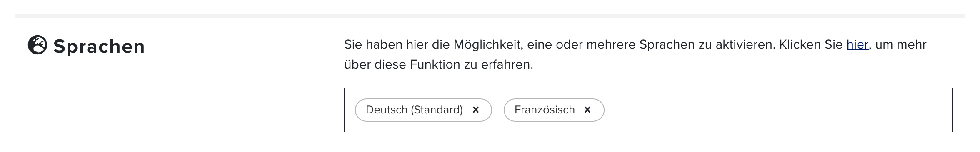Click the text 'über diese Funktion zu erfahren'
This screenshot has width=980, height=152.
[x=439, y=64]
